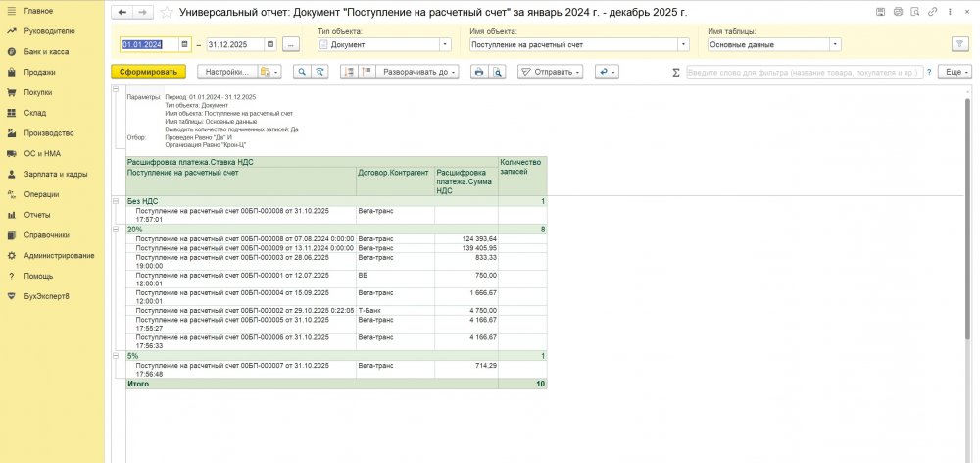Screen dimensions: 980x463
Task: Collapse the report parameters header section
Action: coord(115,90)
